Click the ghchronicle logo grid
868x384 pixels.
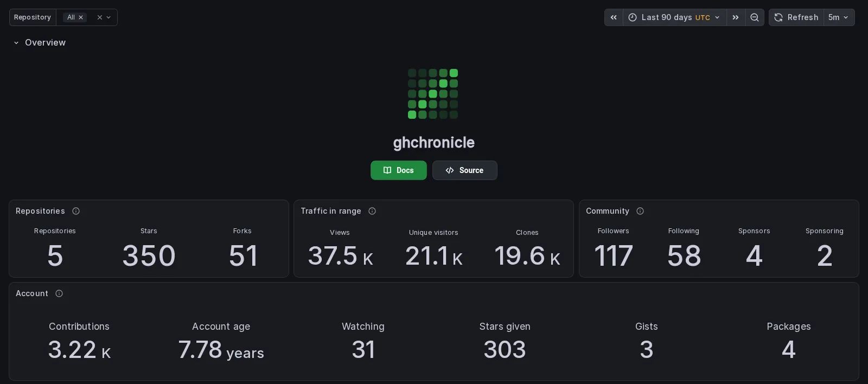point(433,94)
